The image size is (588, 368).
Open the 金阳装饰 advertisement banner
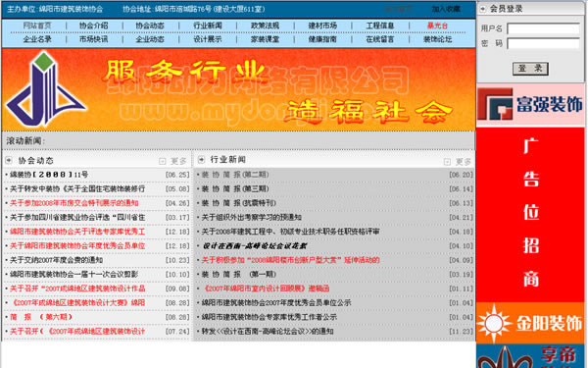(530, 323)
